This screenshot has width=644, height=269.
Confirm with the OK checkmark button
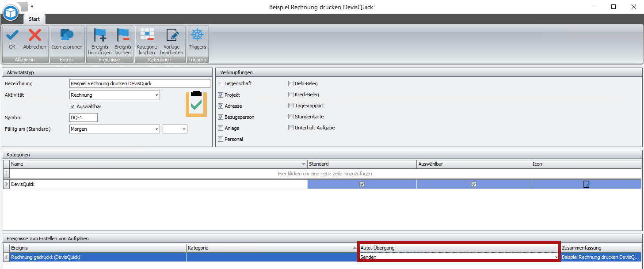[x=12, y=40]
